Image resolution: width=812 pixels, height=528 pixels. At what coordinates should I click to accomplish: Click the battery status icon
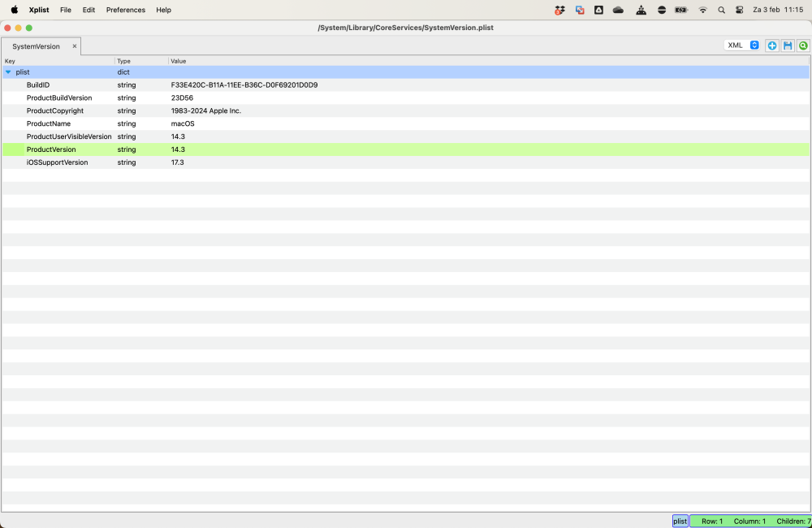[x=681, y=10]
